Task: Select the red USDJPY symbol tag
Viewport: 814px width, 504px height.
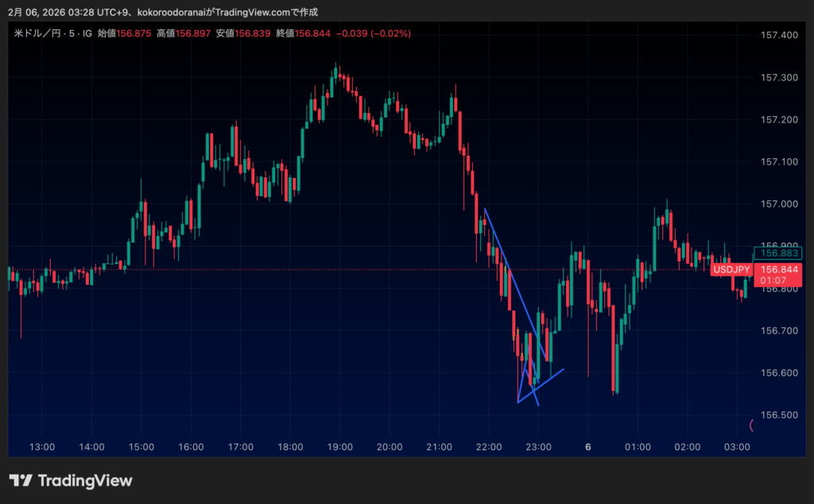Action: [731, 269]
